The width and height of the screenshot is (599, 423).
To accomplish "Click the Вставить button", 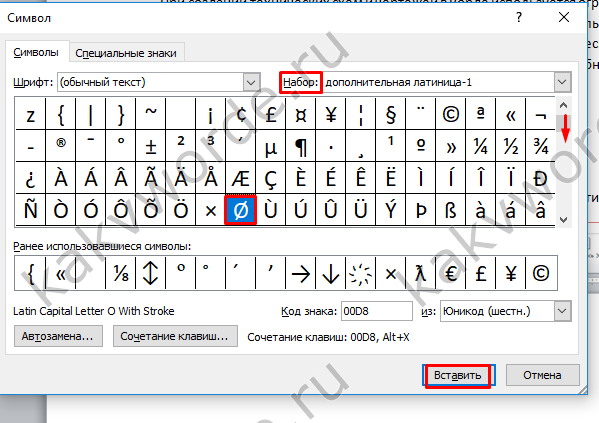I will (x=458, y=375).
